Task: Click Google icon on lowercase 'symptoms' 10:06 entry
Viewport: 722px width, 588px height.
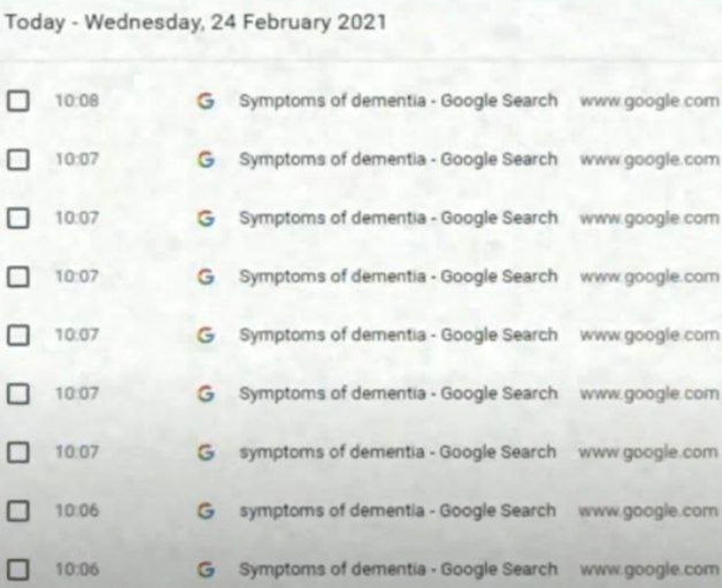Action: (206, 511)
